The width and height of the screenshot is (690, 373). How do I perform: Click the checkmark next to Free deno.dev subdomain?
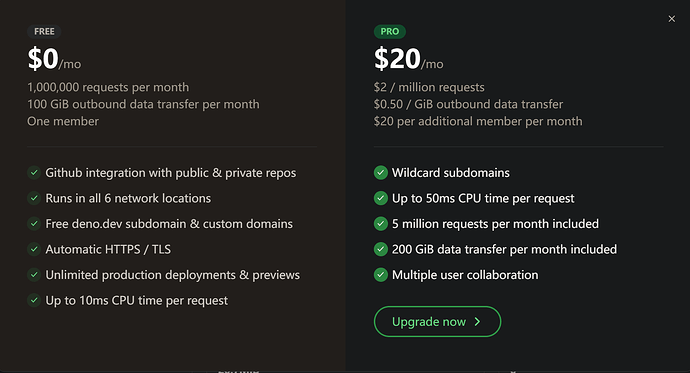coord(34,223)
